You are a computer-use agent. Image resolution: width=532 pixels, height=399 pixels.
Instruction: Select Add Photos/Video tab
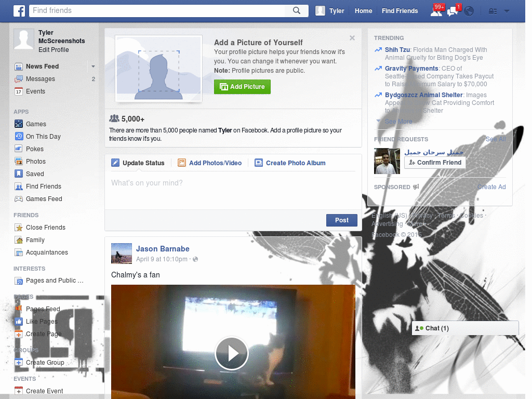click(x=210, y=163)
